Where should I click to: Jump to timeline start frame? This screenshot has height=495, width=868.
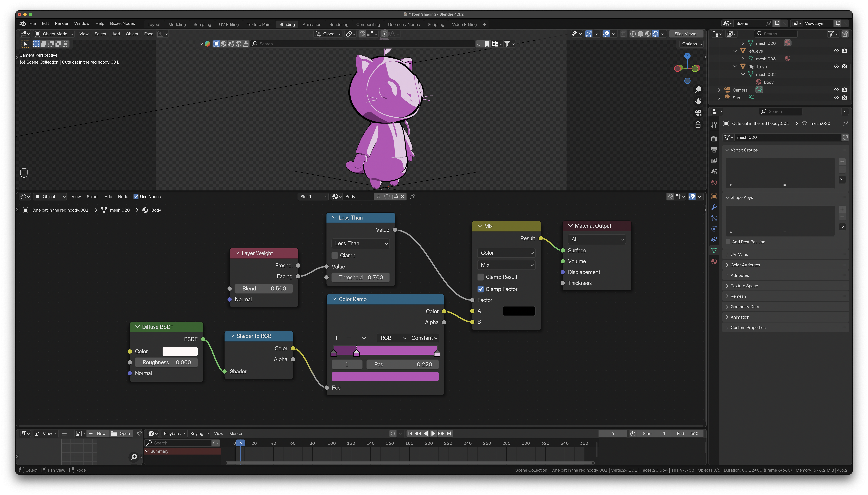[x=410, y=434]
